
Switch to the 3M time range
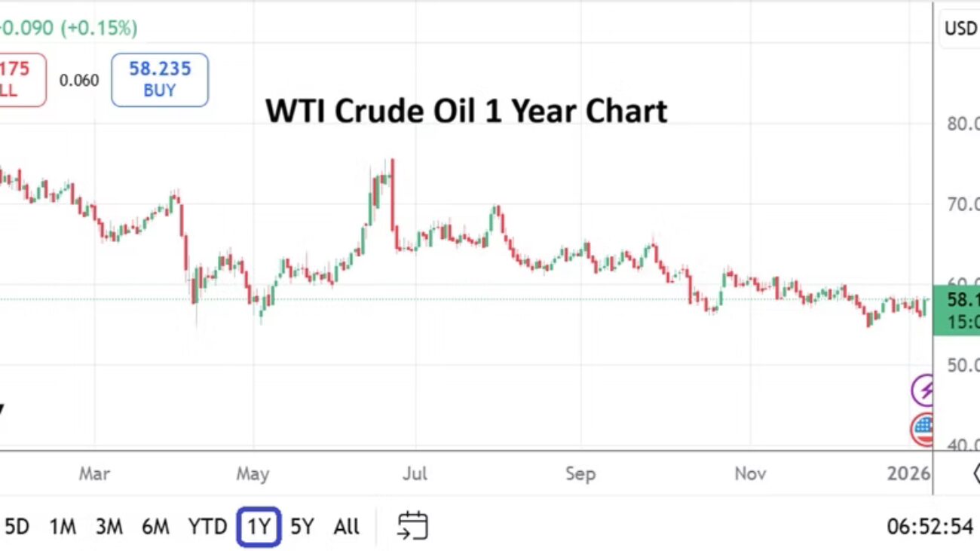109,526
